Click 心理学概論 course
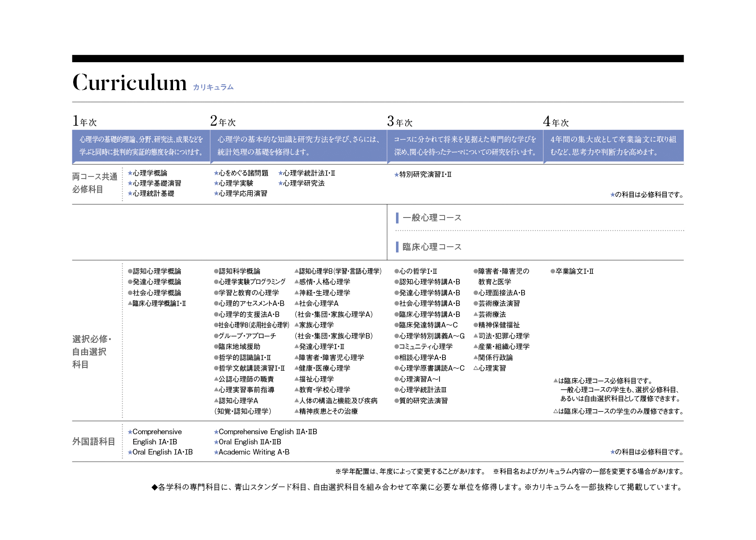The width and height of the screenshot is (756, 540). [148, 173]
